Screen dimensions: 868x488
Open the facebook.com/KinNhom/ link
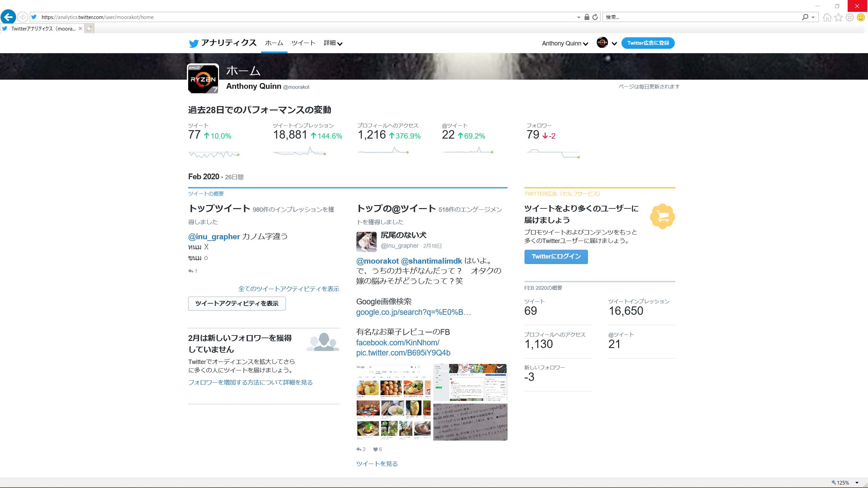click(x=398, y=343)
